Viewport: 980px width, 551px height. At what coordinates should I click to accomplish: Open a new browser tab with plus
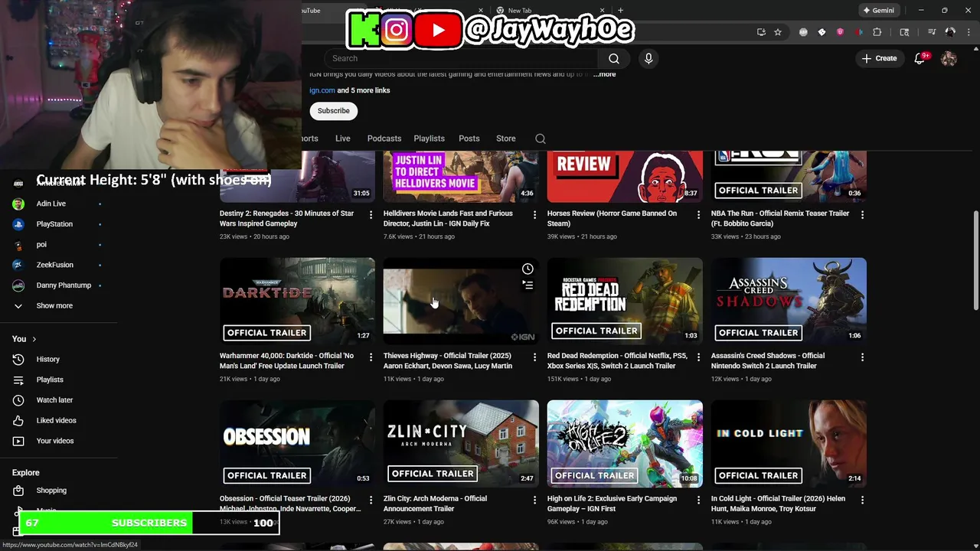[x=620, y=11]
